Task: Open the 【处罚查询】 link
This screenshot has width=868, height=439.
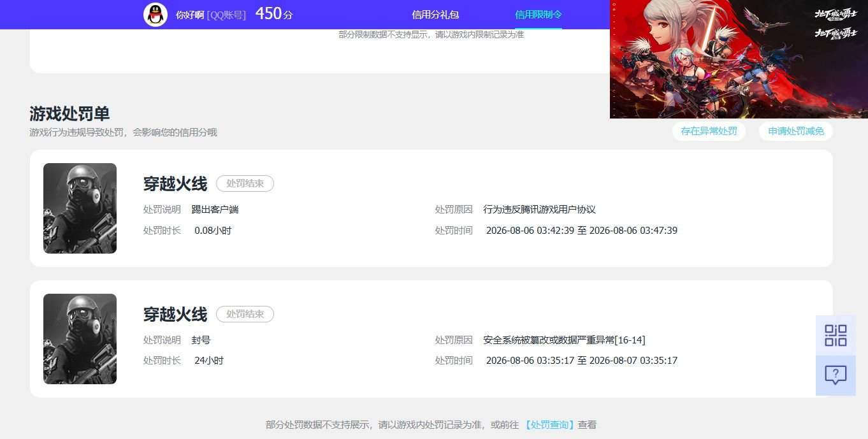Action: coord(549,424)
